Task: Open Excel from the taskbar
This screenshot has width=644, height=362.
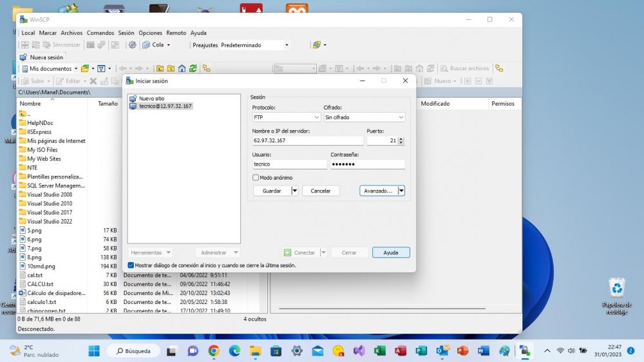Action: (380, 351)
